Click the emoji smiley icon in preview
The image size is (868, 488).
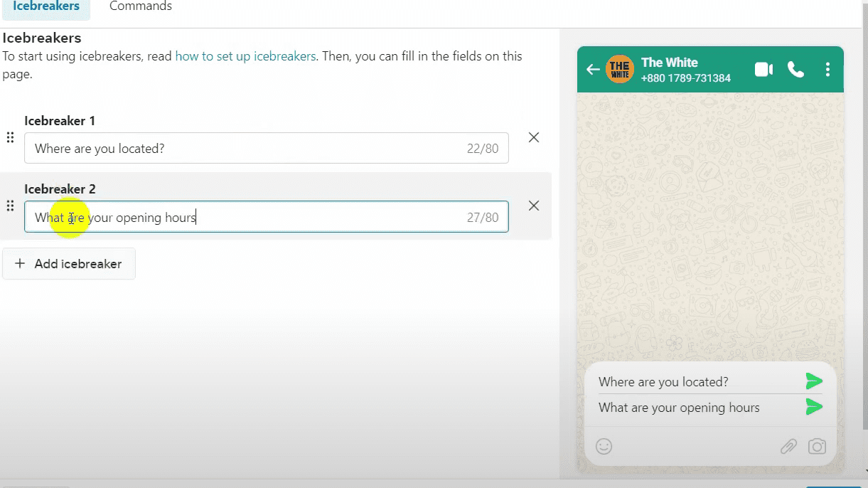pos(604,446)
